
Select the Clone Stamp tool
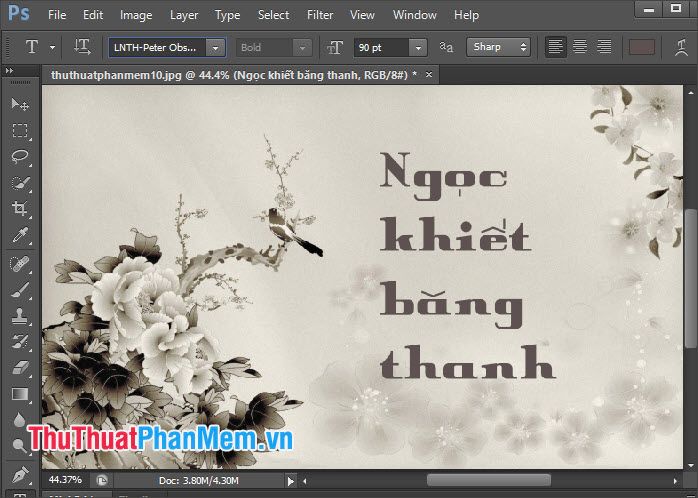pyautogui.click(x=20, y=316)
